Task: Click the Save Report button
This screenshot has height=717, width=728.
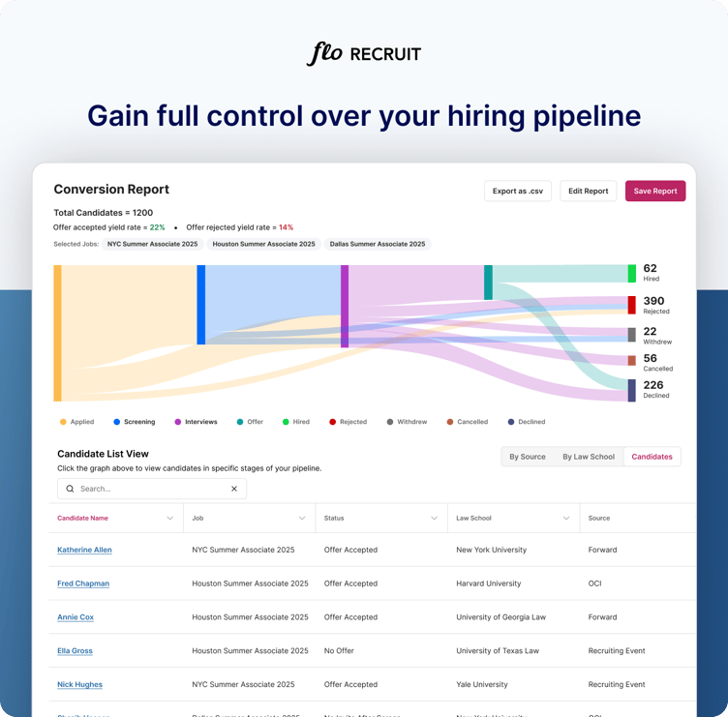Action: (x=654, y=192)
